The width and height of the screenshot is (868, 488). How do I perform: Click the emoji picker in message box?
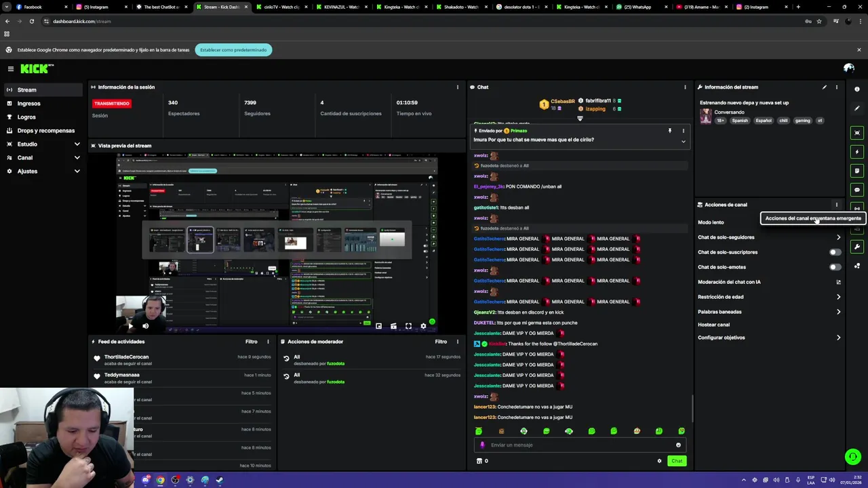[678, 445]
